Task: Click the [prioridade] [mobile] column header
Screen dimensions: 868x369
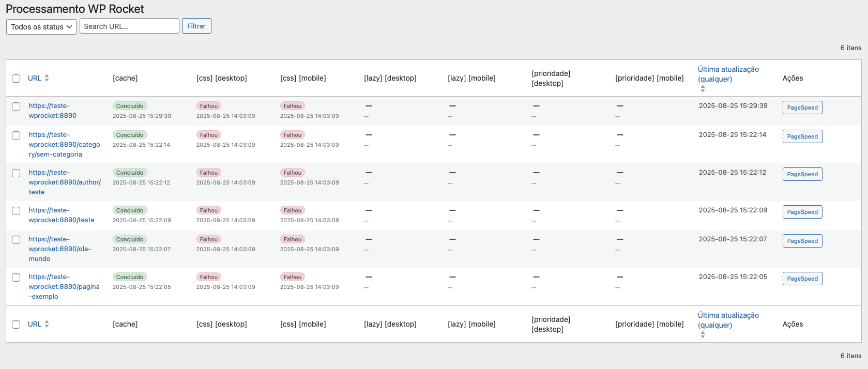Action: click(x=649, y=78)
